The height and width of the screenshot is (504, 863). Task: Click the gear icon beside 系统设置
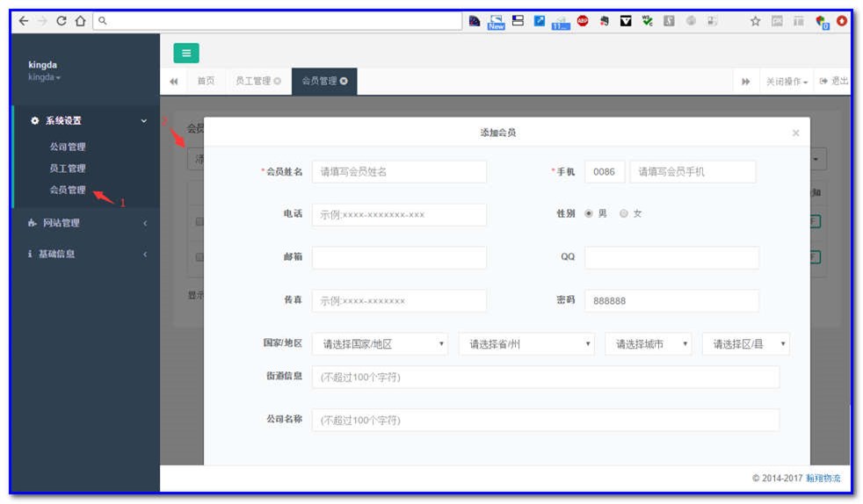pyautogui.click(x=34, y=120)
